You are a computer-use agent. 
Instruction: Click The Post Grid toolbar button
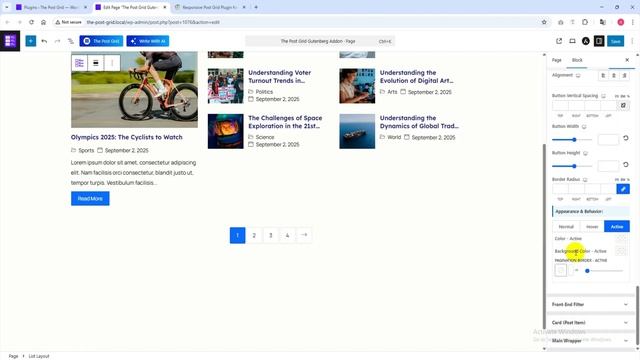(101, 41)
